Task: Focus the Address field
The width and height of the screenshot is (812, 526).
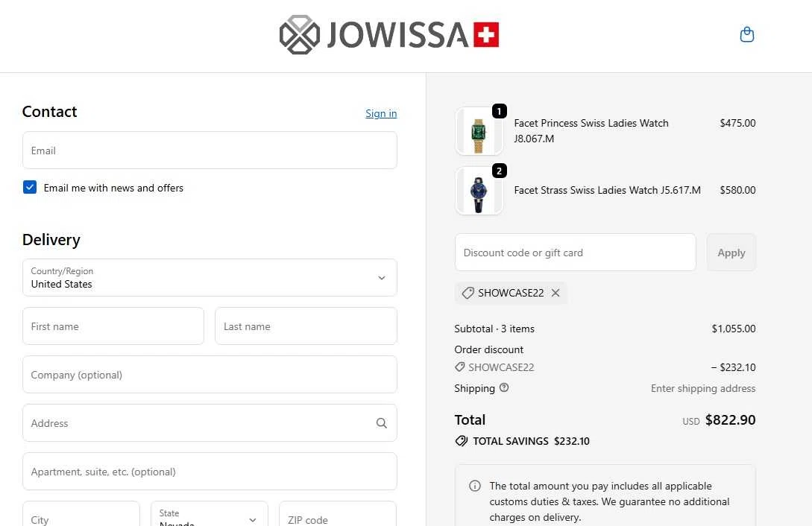Action: [210, 423]
